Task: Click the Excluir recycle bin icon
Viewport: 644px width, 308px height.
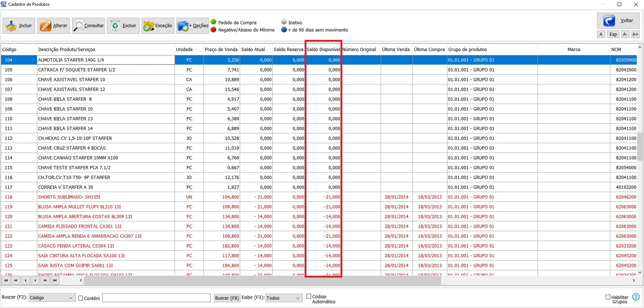Action: click(x=115, y=26)
